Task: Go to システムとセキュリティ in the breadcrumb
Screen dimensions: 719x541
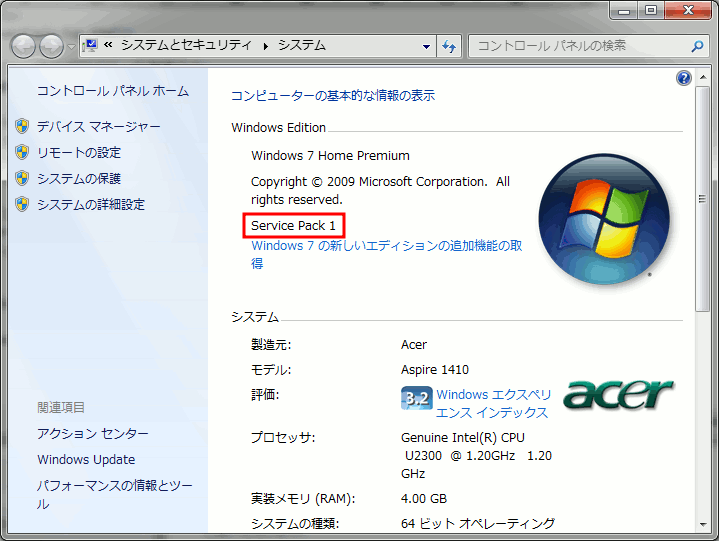Action: coord(188,46)
